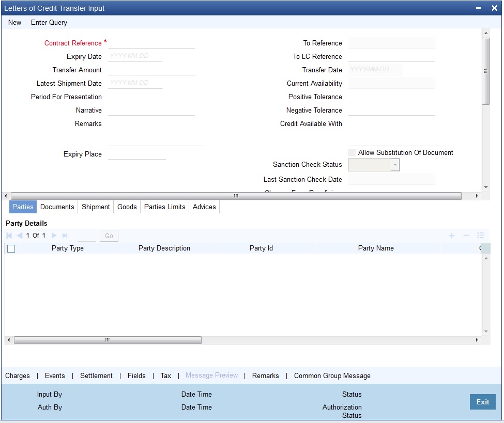Open the Charges link
The height and width of the screenshot is (423, 504).
(18, 376)
